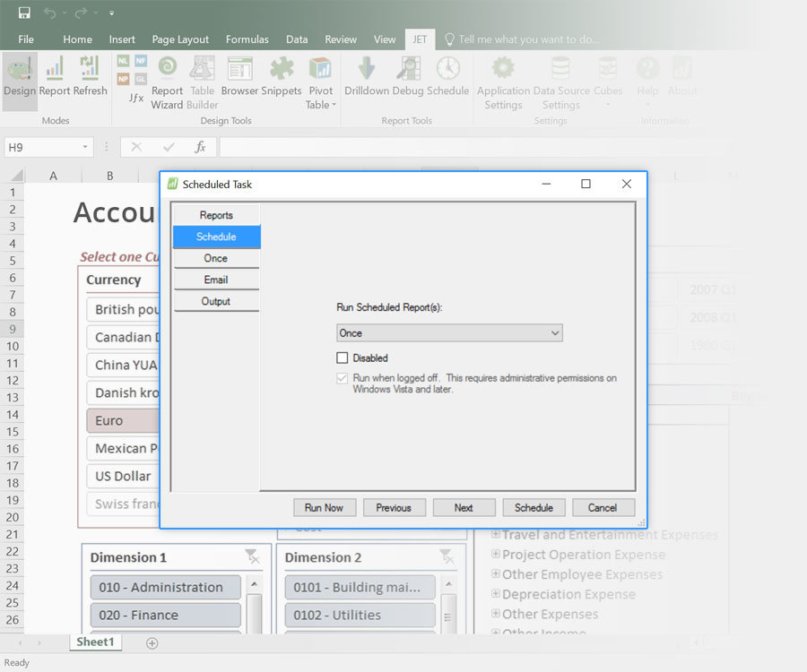Switch to the Home ribbon tab
Viewport: 807px width, 672px height.
click(78, 39)
